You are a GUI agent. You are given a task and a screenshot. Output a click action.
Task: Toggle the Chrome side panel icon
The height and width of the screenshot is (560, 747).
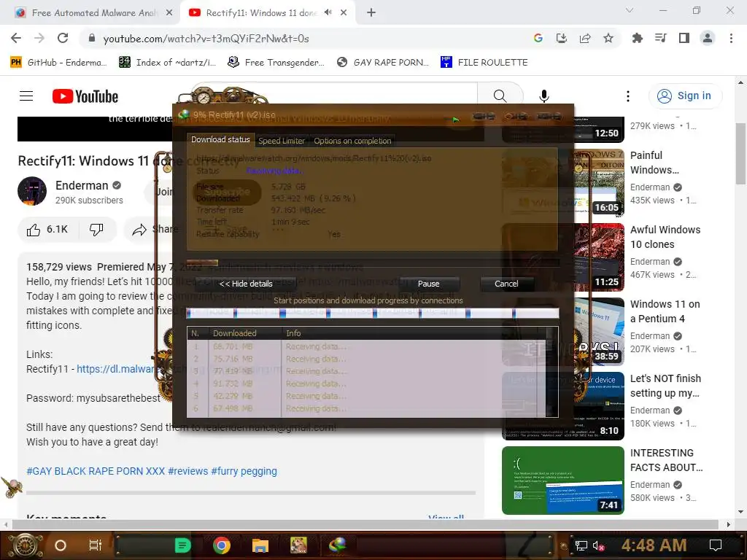(684, 38)
